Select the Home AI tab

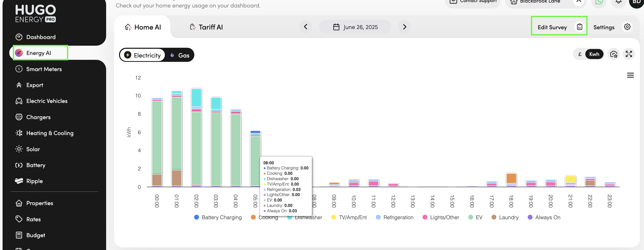(143, 27)
